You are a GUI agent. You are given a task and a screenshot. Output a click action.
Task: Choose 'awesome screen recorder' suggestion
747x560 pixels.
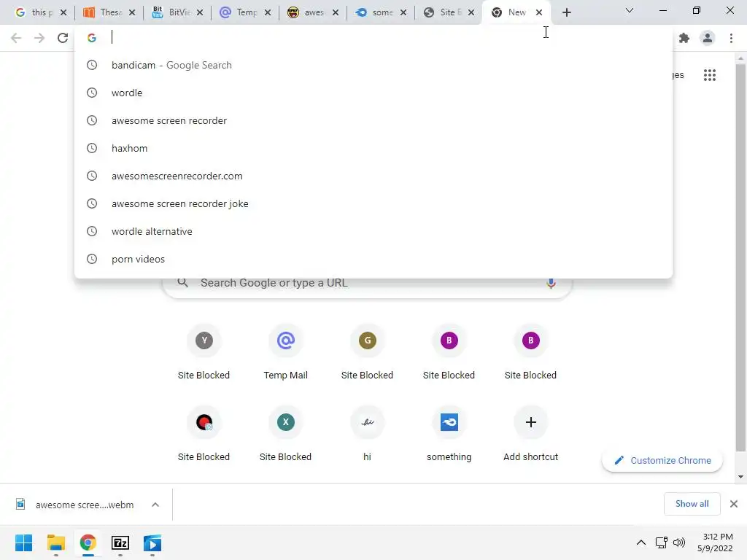373,120
